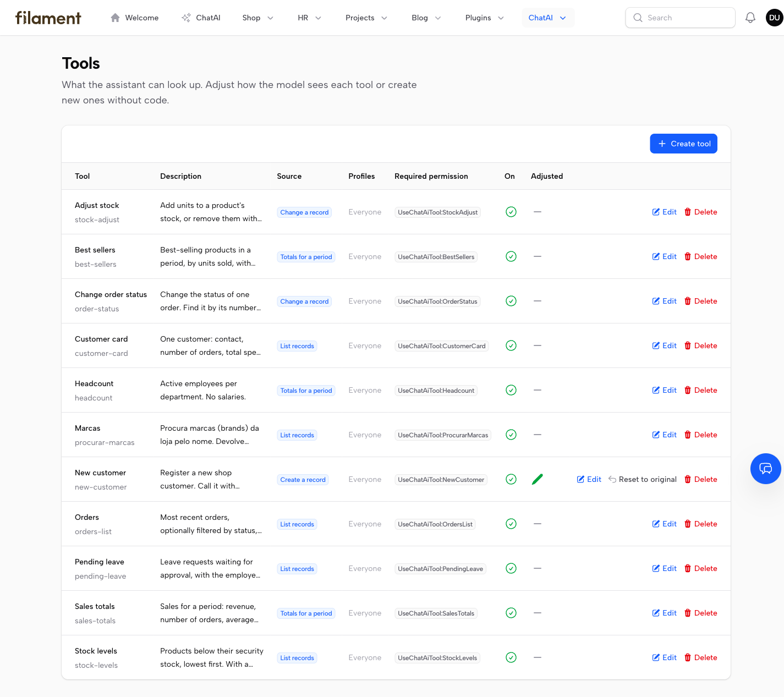
Task: Delete the Pending leave tool
Action: 700,568
